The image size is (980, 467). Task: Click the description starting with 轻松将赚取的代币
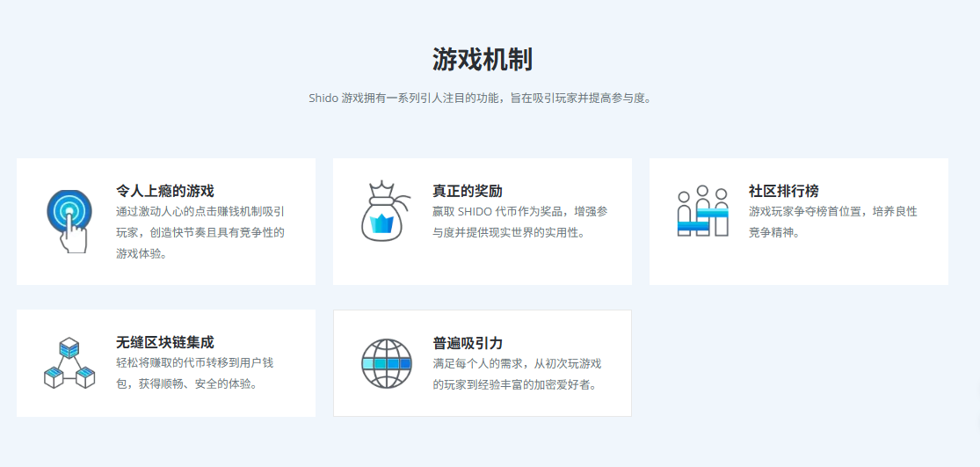195,363
